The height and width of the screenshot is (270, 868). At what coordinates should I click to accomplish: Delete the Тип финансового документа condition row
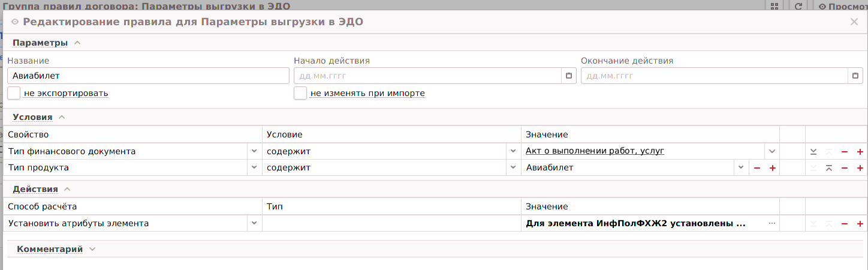coord(845,152)
